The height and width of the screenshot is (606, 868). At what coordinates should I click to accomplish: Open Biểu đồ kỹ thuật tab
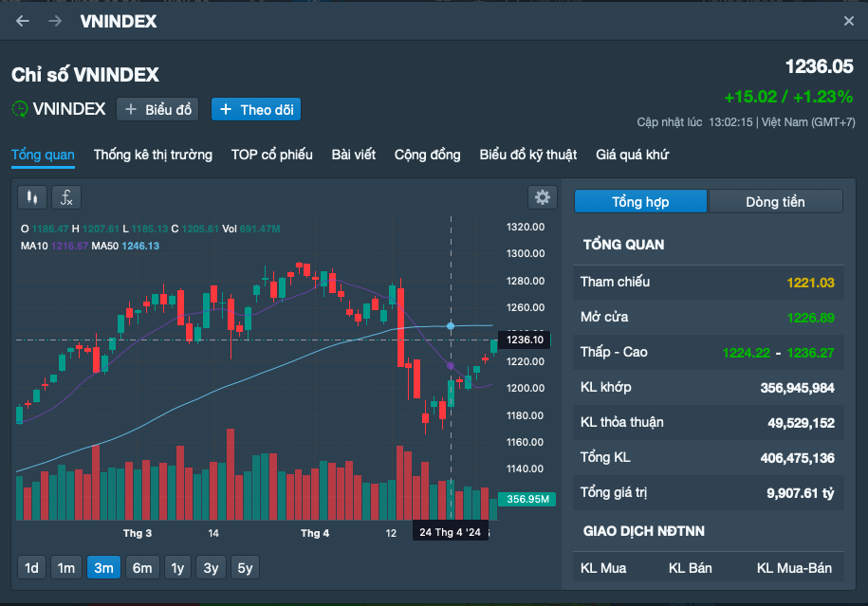point(528,155)
